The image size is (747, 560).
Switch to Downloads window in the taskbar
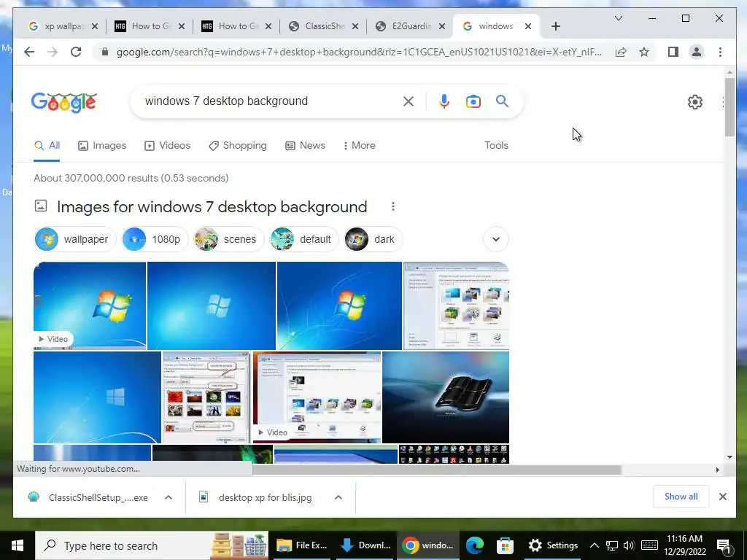pyautogui.click(x=366, y=545)
